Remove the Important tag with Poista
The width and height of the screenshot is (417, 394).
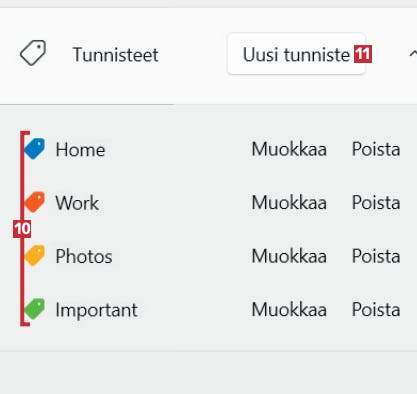(376, 309)
